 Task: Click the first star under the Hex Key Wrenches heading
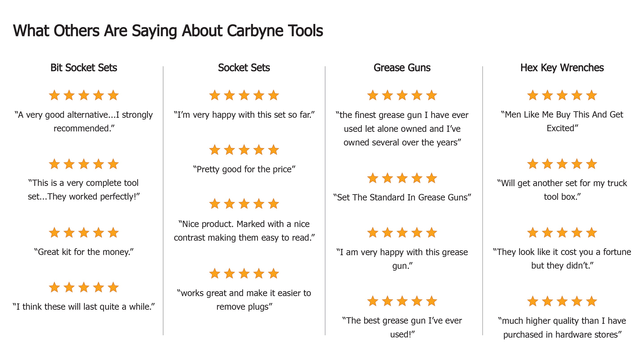pos(532,95)
